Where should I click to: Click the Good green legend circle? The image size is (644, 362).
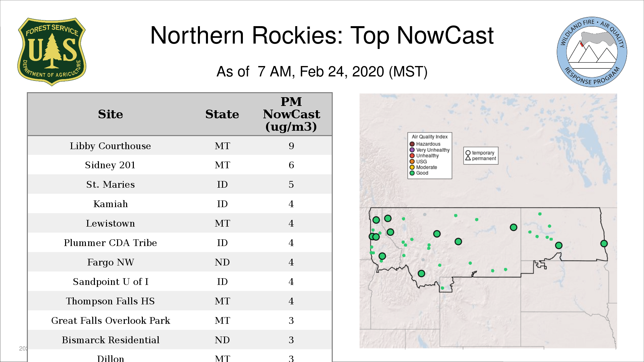[412, 173]
